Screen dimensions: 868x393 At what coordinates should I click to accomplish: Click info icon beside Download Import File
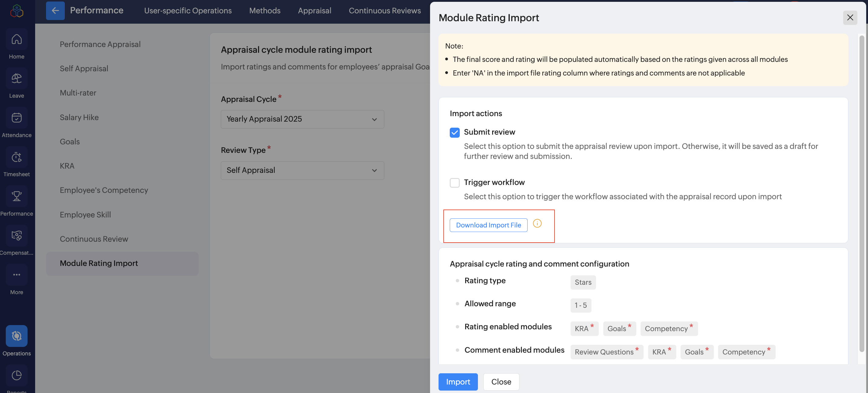click(537, 224)
